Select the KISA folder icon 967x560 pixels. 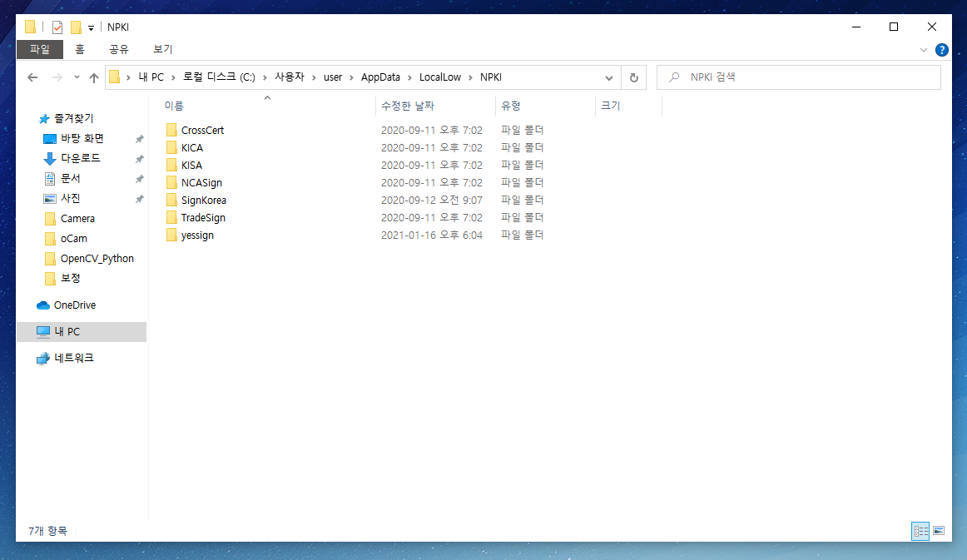point(171,166)
